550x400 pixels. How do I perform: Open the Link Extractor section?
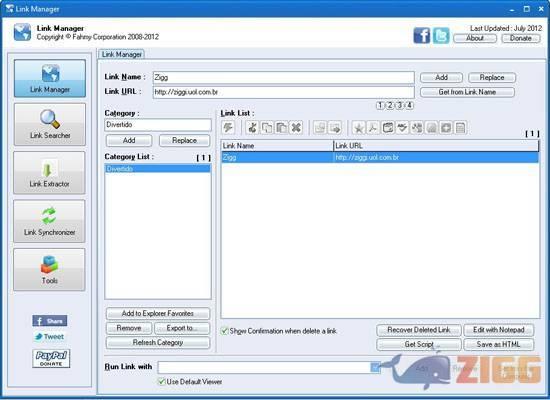[49, 173]
